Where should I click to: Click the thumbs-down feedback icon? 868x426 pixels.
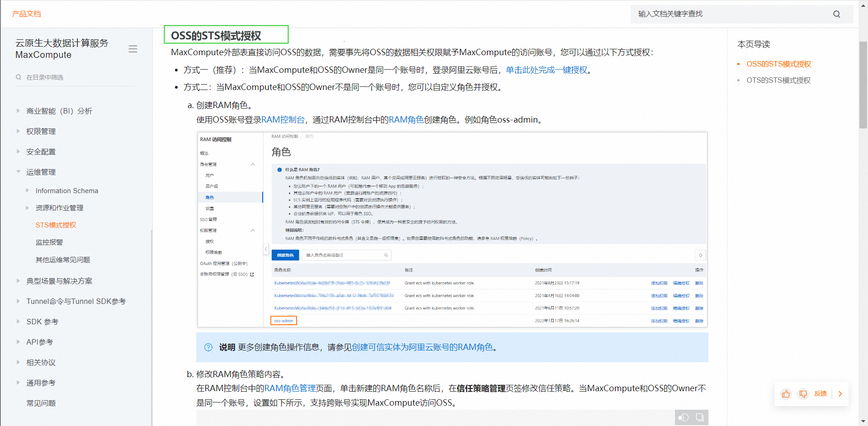click(x=803, y=394)
